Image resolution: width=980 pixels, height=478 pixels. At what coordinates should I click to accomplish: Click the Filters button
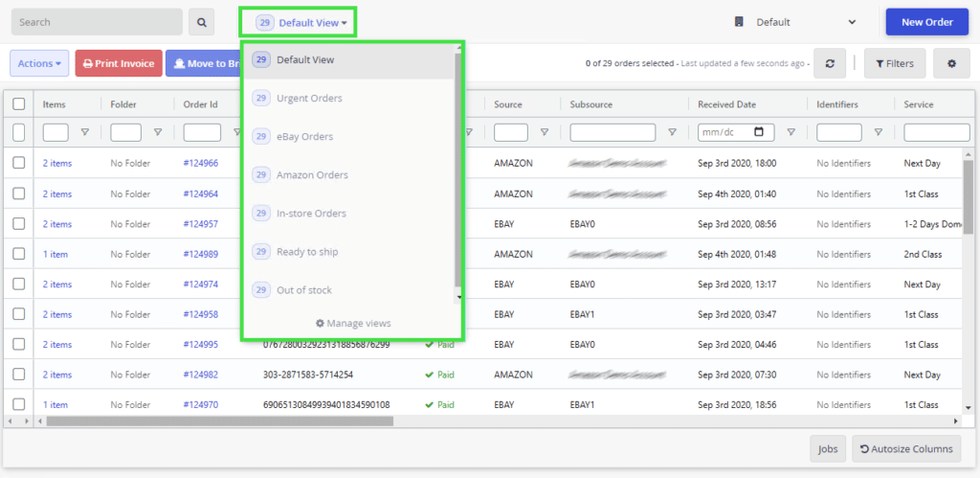tap(895, 63)
